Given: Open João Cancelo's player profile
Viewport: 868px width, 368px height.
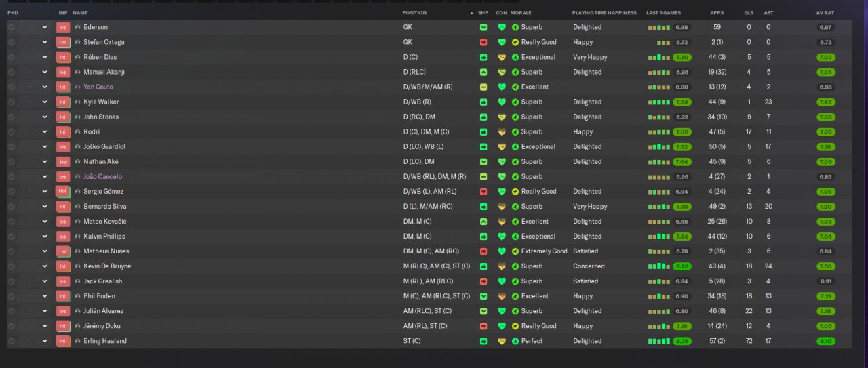Looking at the screenshot, I should click(103, 176).
